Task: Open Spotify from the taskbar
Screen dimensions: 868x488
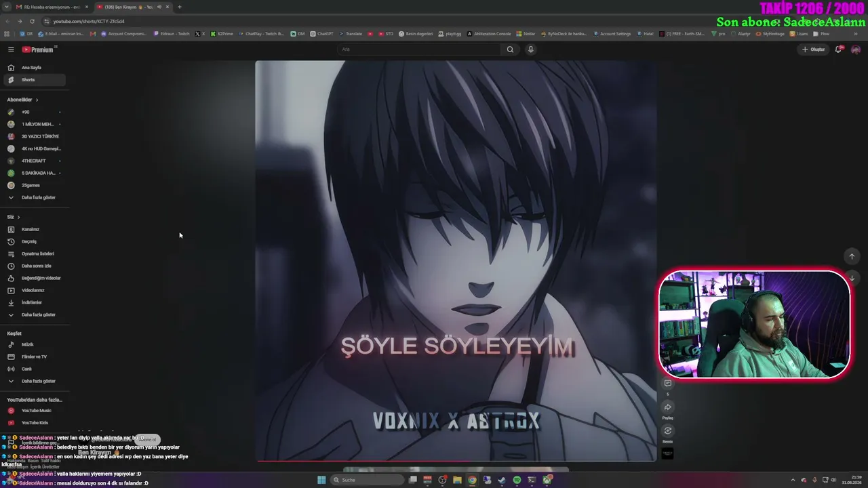Action: (517, 480)
